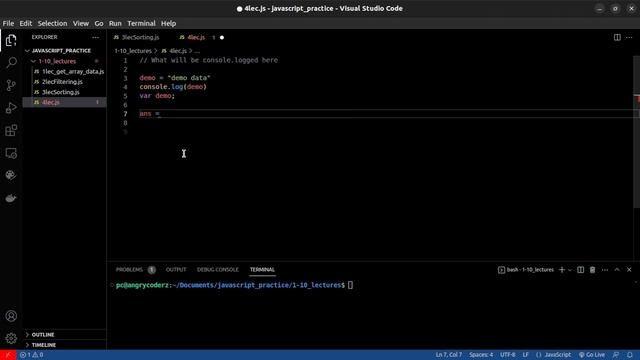
Task: Open Explorer Views and More Actions menu
Action: pyautogui.click(x=96, y=37)
